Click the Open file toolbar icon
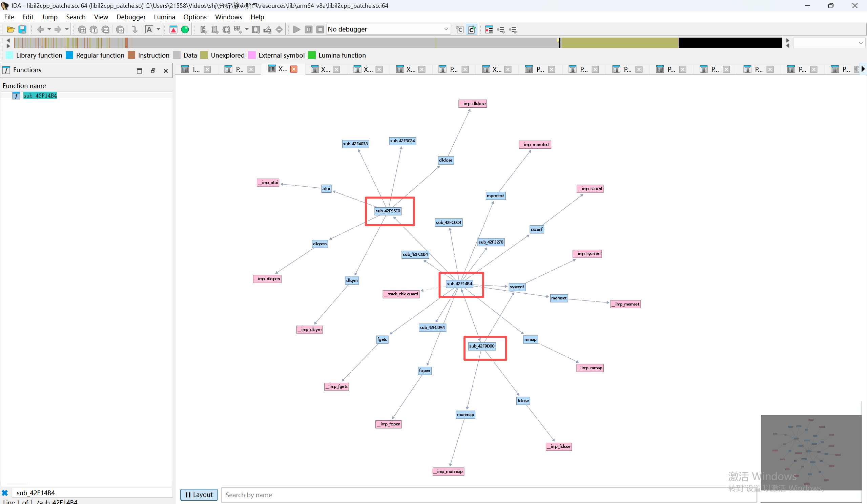Image resolution: width=867 pixels, height=504 pixels. click(10, 29)
